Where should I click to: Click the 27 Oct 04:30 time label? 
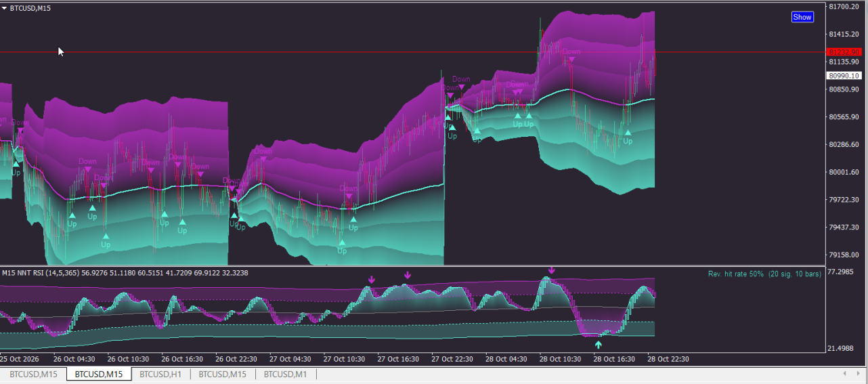(290, 359)
